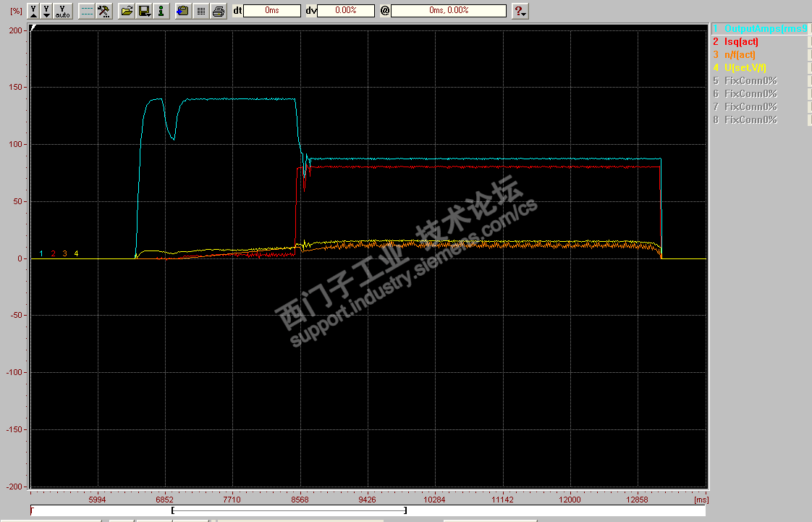Viewport: 812px width, 522px height.
Task: Click the [%] axis unit label
Action: [15, 11]
